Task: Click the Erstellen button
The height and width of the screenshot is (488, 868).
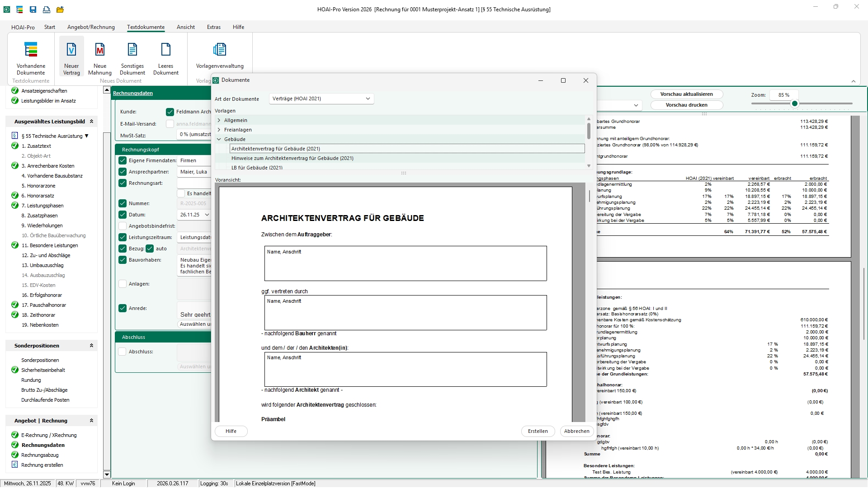Action: click(x=538, y=431)
